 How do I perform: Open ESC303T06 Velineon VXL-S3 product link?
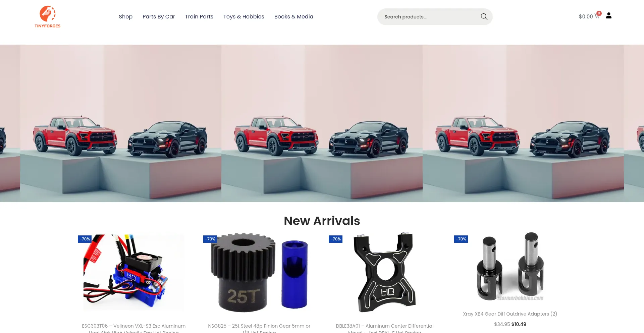pyautogui.click(x=134, y=328)
